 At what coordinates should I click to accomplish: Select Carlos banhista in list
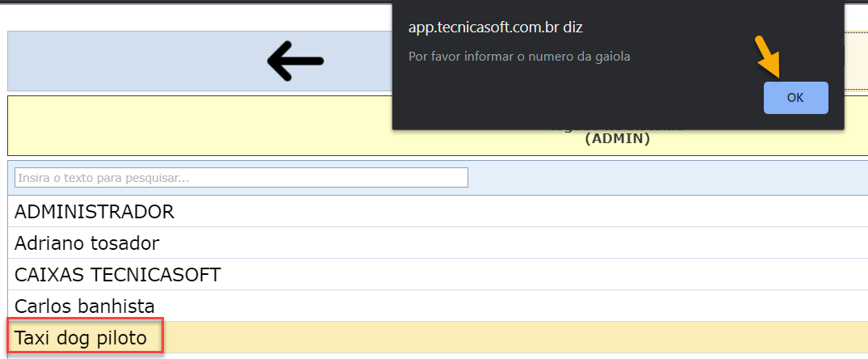tap(438, 306)
